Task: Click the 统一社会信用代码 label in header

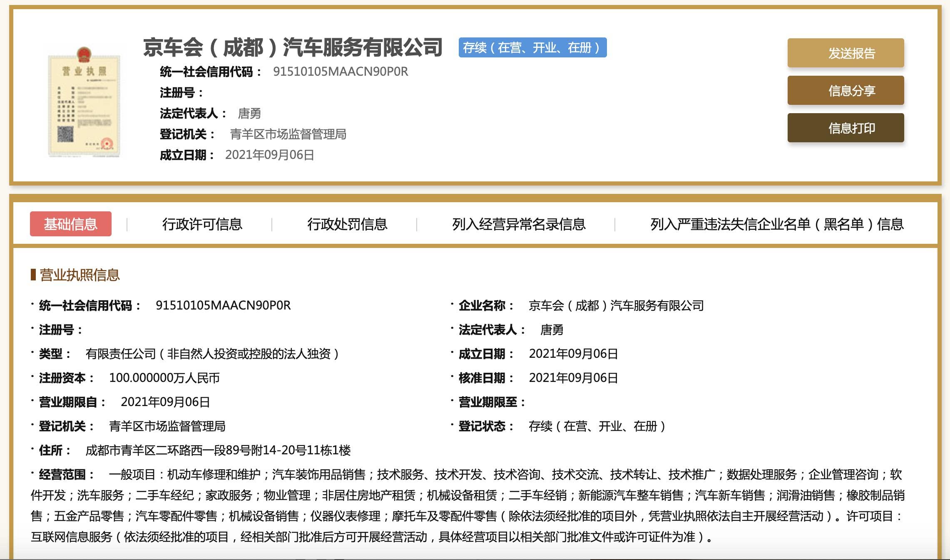Action: pyautogui.click(x=211, y=72)
